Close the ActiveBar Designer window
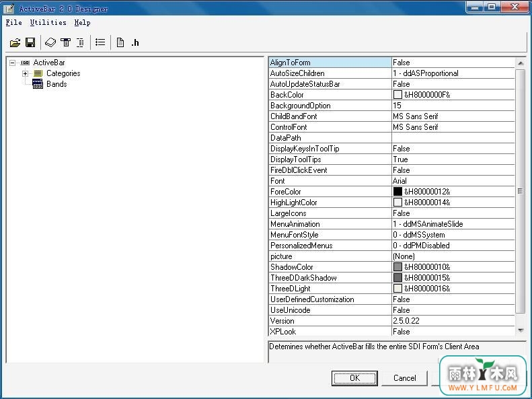Image resolution: width=532 pixels, height=399 pixels. (515, 7)
